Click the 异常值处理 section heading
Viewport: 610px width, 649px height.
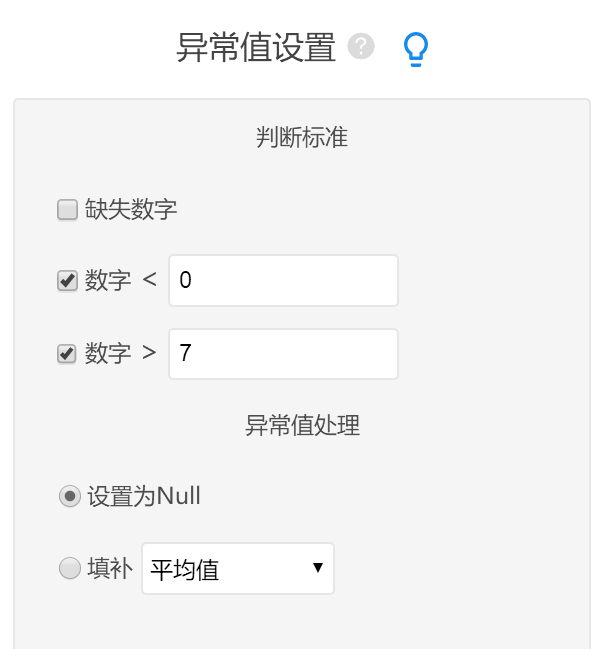point(302,426)
